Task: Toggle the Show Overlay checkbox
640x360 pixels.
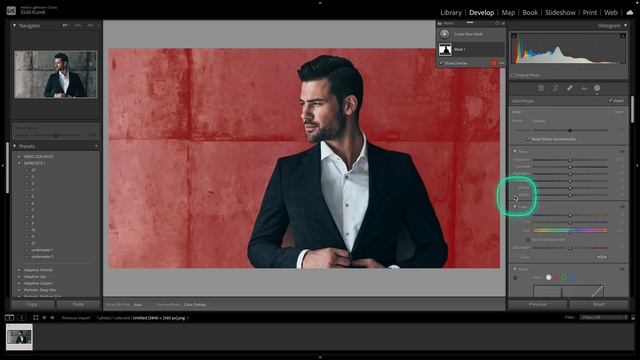Action: click(442, 63)
